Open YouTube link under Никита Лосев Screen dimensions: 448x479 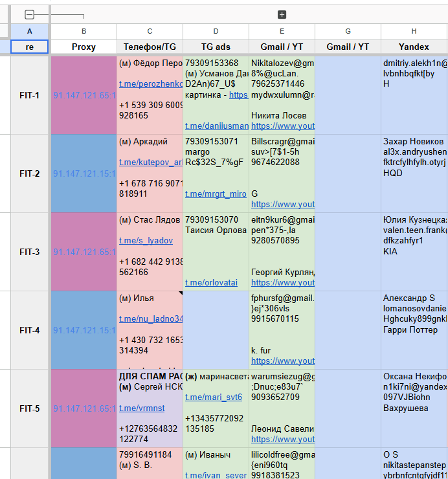[x=283, y=126]
